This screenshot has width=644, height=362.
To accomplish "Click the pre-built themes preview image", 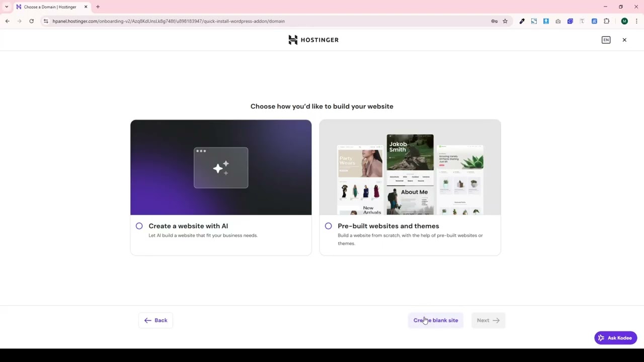I will [x=410, y=167].
